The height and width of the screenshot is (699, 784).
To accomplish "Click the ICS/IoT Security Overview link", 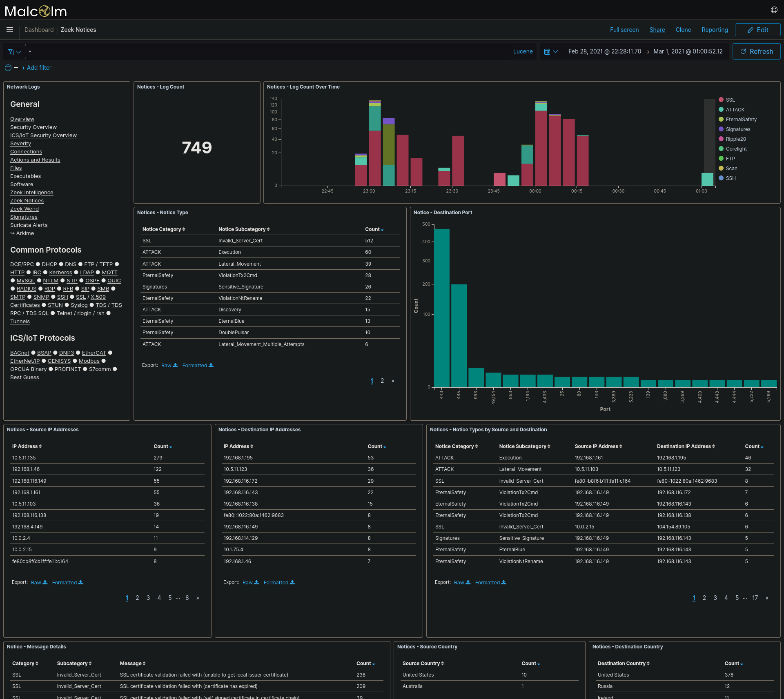I will tap(42, 135).
